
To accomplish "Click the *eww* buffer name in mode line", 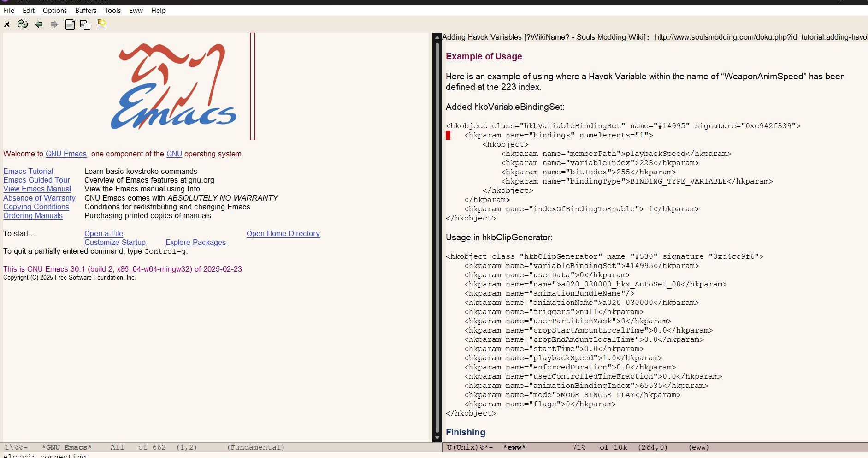I will click(514, 447).
